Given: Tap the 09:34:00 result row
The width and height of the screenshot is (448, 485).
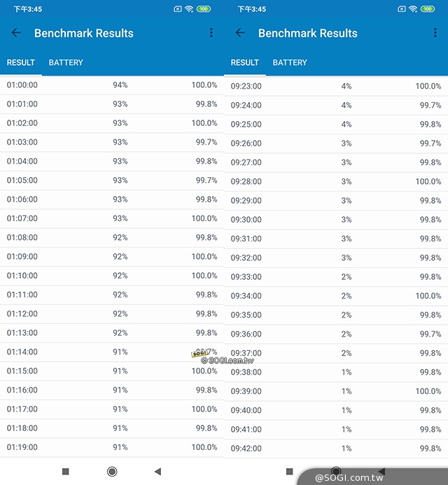Looking at the screenshot, I should [x=336, y=296].
